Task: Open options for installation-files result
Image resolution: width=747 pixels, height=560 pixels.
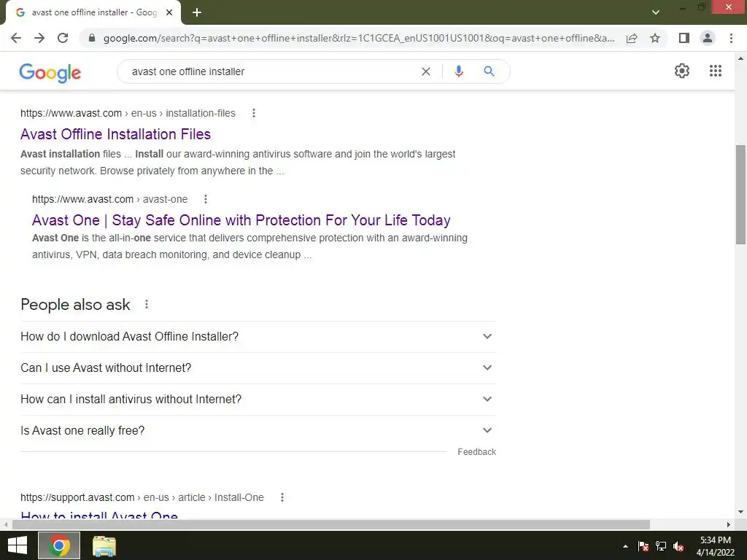Action: pos(253,113)
